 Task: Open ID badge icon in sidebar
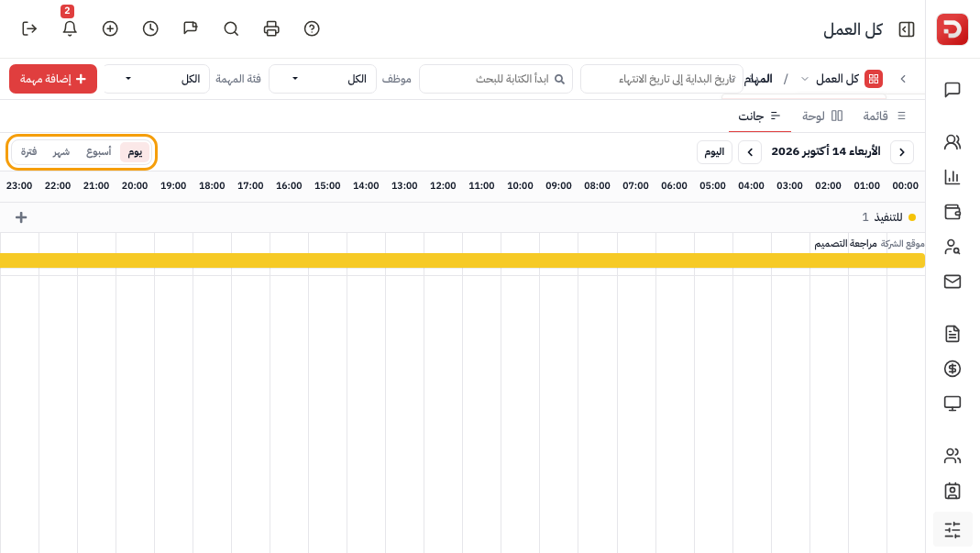click(x=952, y=491)
